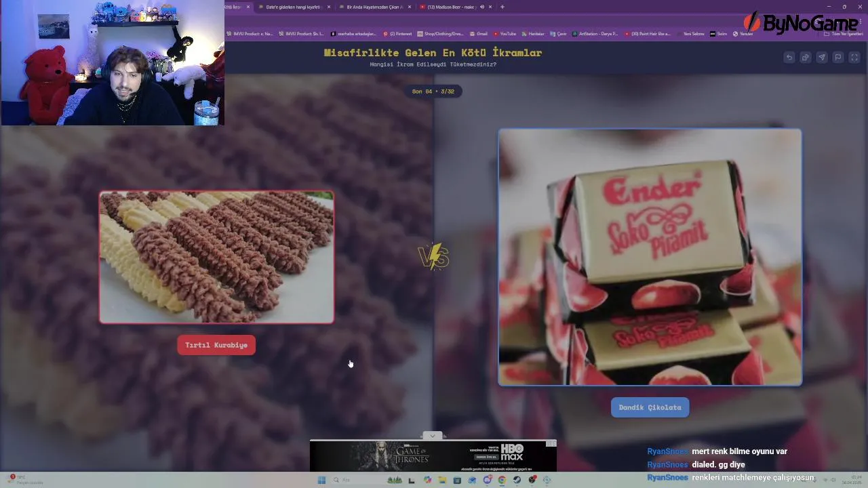The image size is (868, 488).
Task: Choose the Dandik Çikolata button
Action: (x=650, y=407)
